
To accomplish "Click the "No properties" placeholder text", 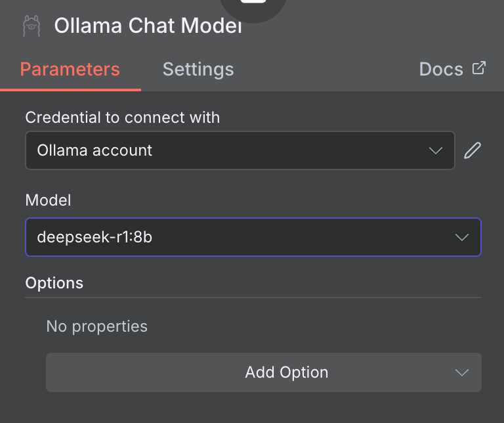I will click(x=97, y=326).
